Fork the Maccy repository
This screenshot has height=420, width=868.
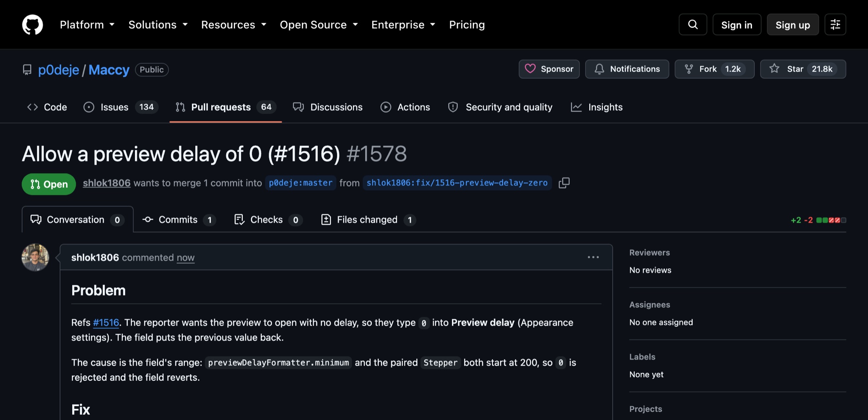point(714,69)
